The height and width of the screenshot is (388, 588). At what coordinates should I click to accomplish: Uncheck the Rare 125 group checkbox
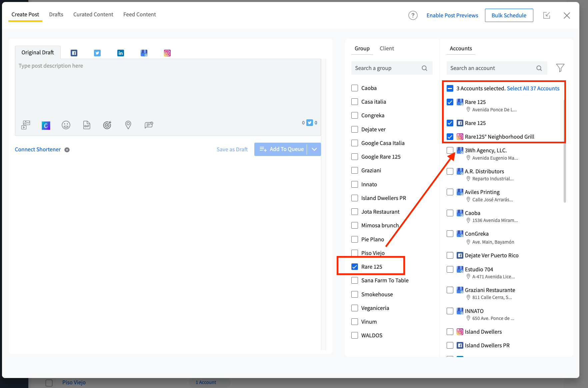pyautogui.click(x=355, y=267)
